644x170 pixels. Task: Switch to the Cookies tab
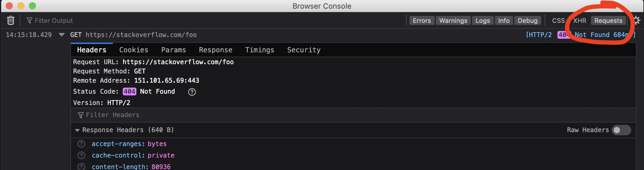[133, 50]
